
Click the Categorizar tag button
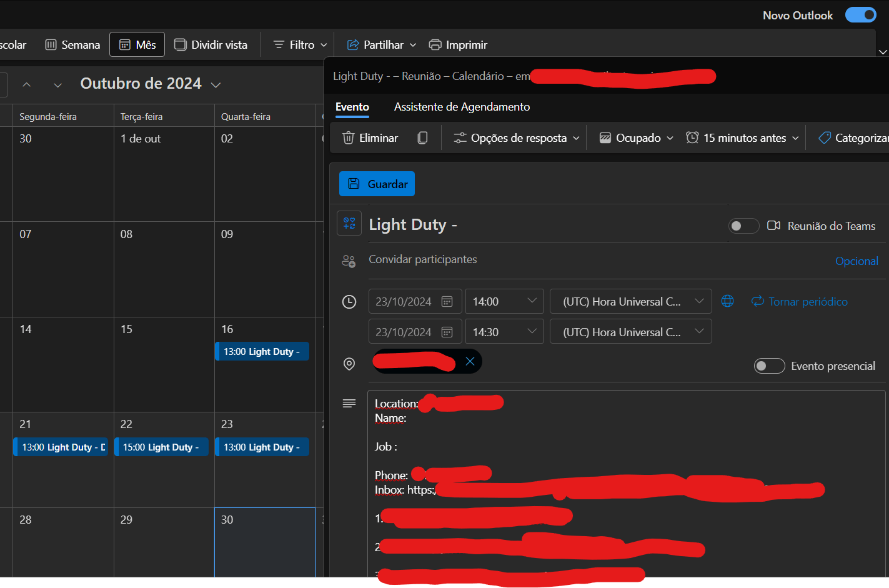click(853, 138)
